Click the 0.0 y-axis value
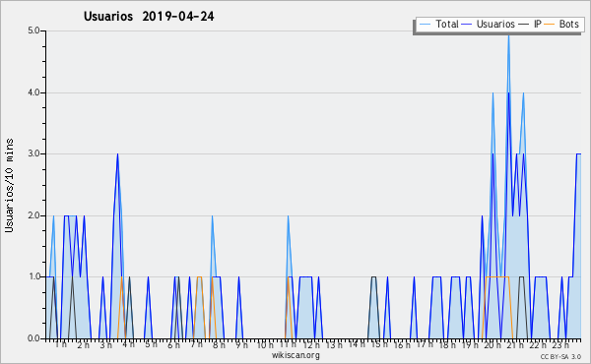Viewport: 591px width, 364px height. pyautogui.click(x=33, y=338)
